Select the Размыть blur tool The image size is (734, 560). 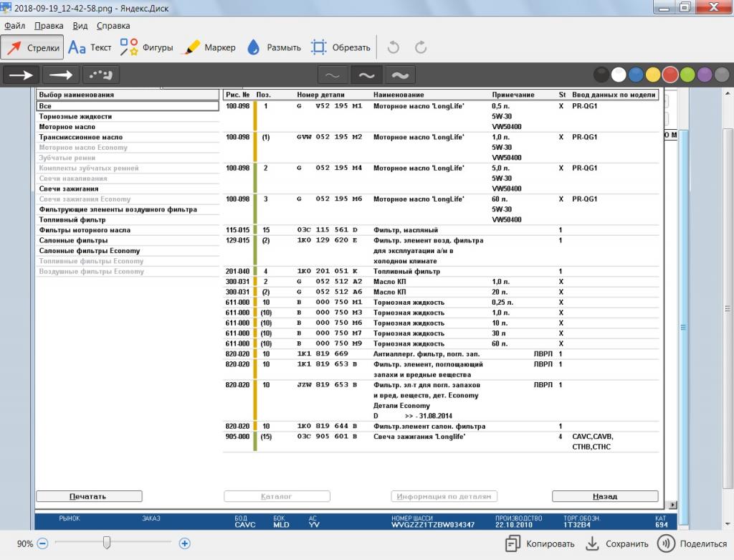click(x=274, y=47)
